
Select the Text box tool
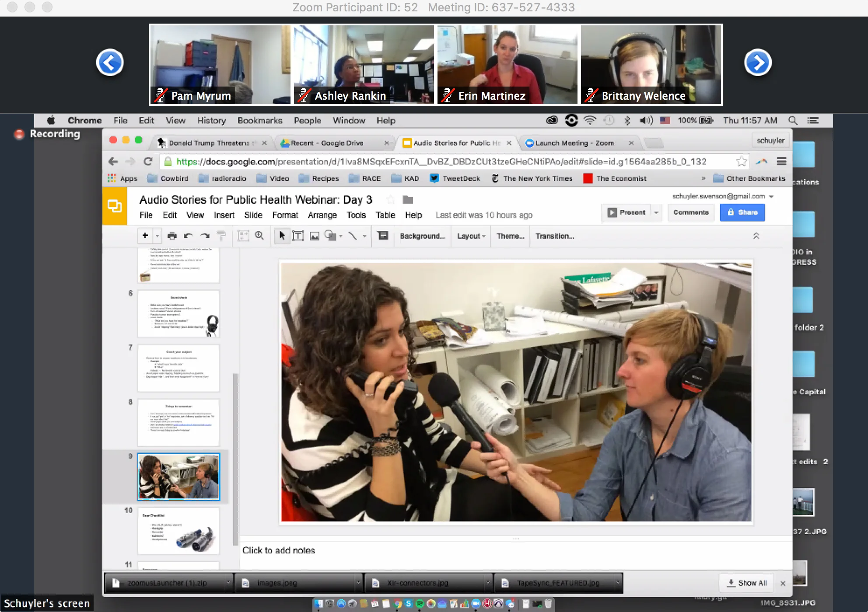pyautogui.click(x=298, y=236)
